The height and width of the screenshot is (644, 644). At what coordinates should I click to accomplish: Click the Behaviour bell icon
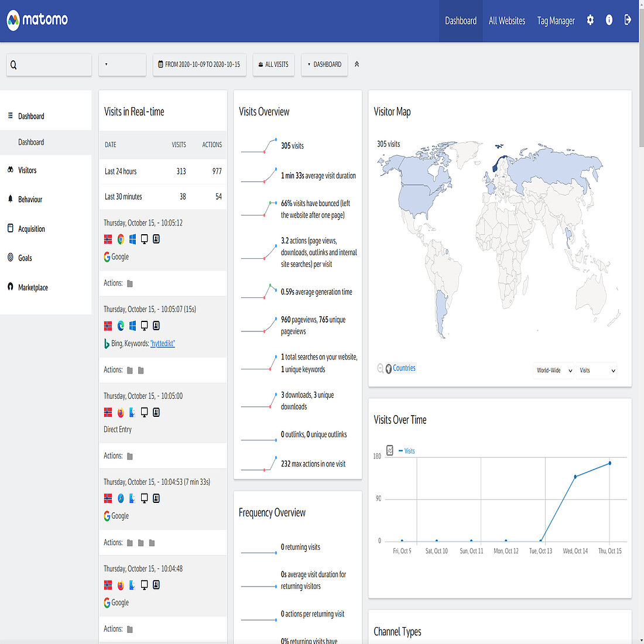10,199
